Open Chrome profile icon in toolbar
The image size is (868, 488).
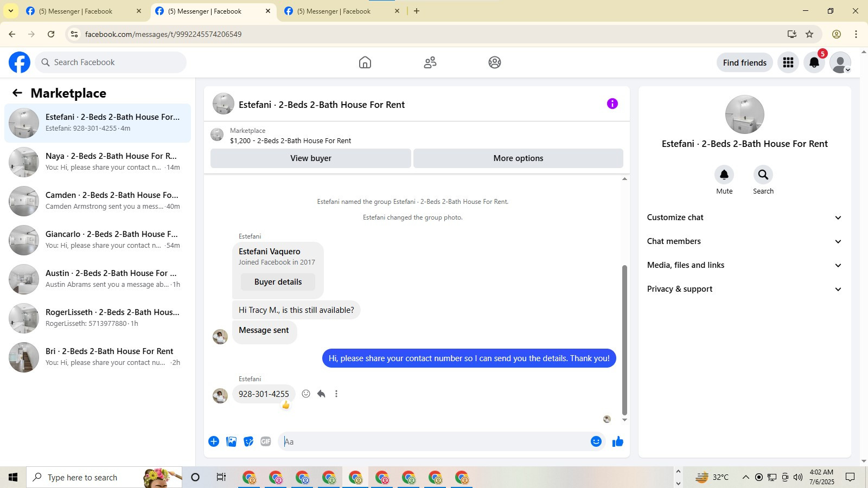click(837, 34)
